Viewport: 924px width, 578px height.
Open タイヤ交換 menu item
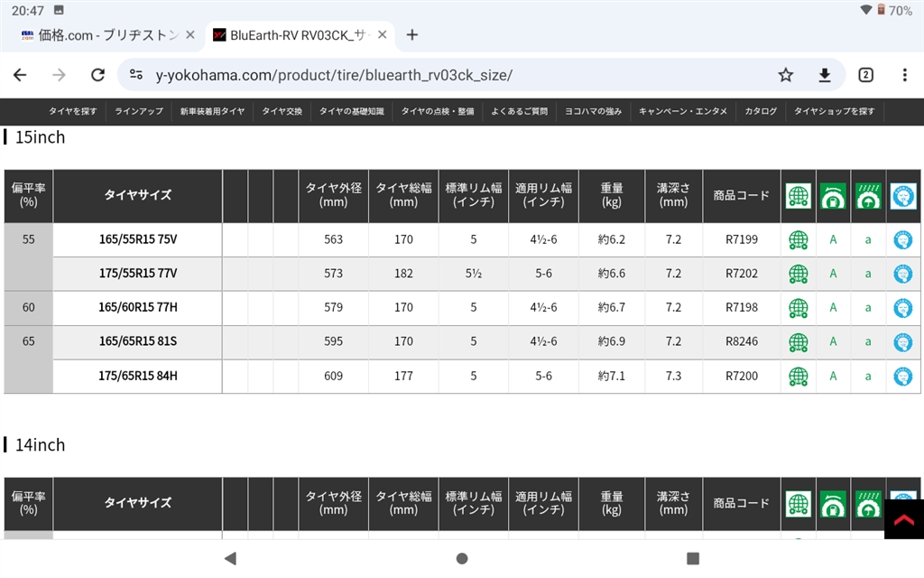coord(282,111)
